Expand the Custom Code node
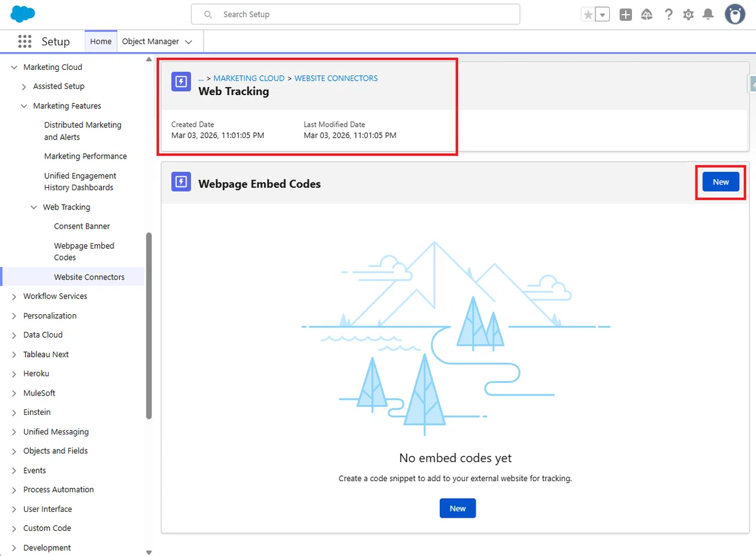756x556 pixels. (x=14, y=529)
